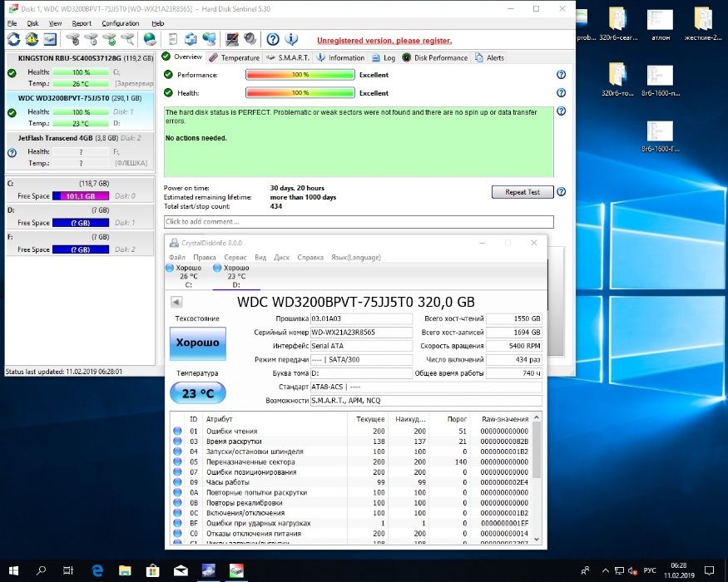Image resolution: width=728 pixels, height=582 pixels.
Task: Open the Log tab
Action: click(x=384, y=57)
